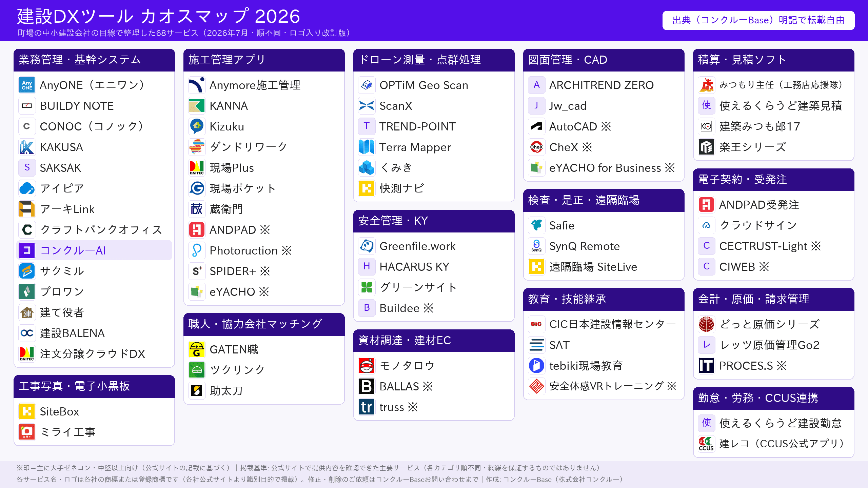The image size is (868, 488).
Task: Click the 快測ナビ text
Action: [x=402, y=188]
